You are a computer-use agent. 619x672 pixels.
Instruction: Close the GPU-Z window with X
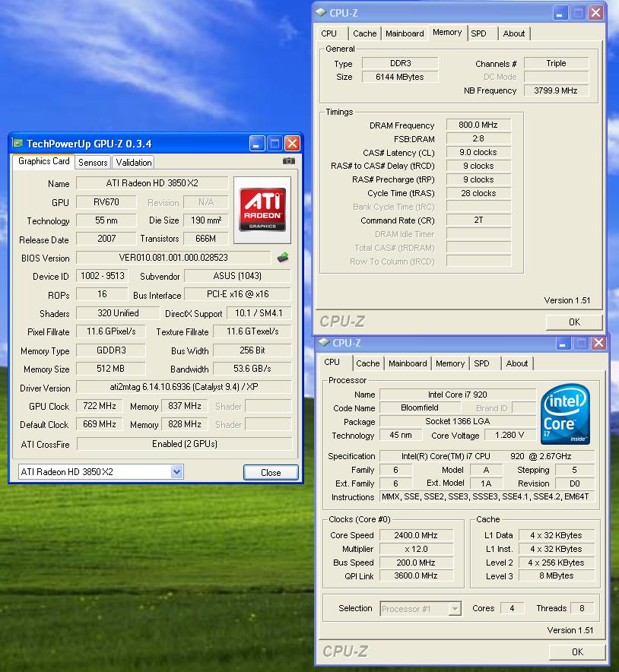point(292,144)
